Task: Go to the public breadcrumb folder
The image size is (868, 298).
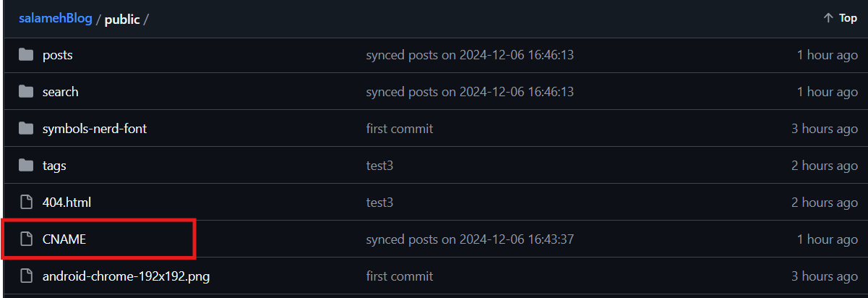Action: point(122,20)
